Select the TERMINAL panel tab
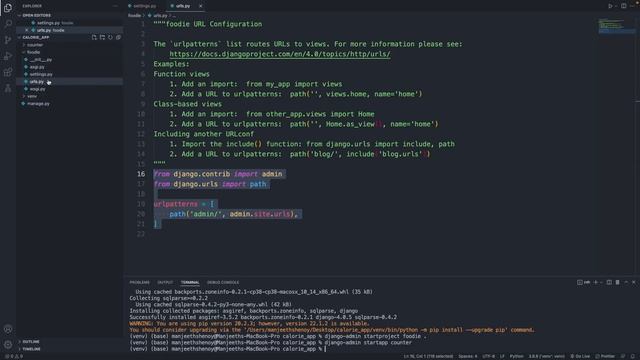Screen dimensions: 640x360 coord(190,282)
